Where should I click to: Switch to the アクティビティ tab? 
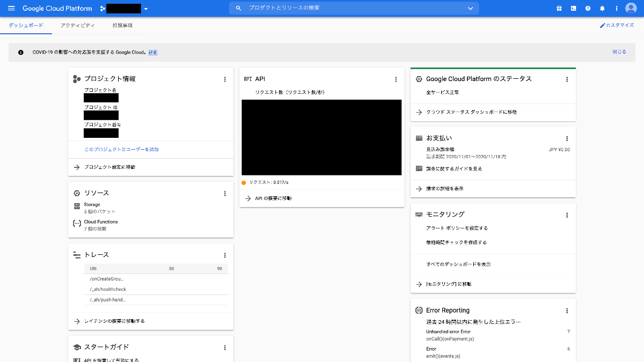(x=78, y=25)
